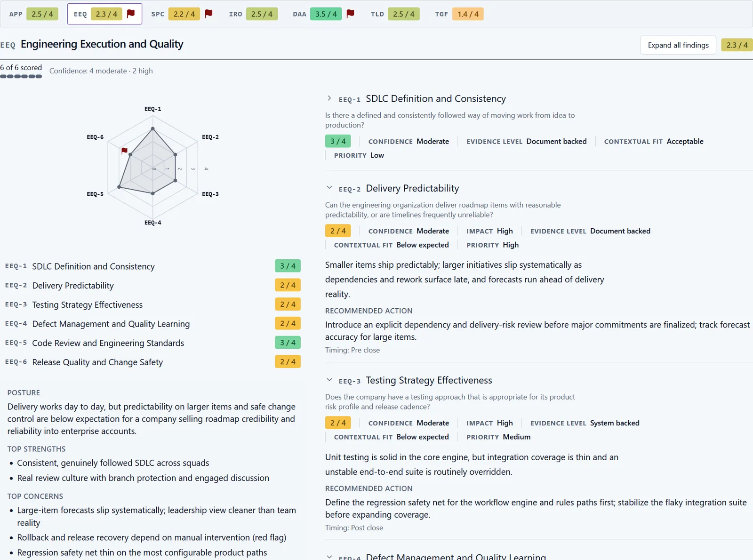
Task: Collapse the EEQ-2 Delivery Predictability chevron
Action: pyautogui.click(x=329, y=188)
